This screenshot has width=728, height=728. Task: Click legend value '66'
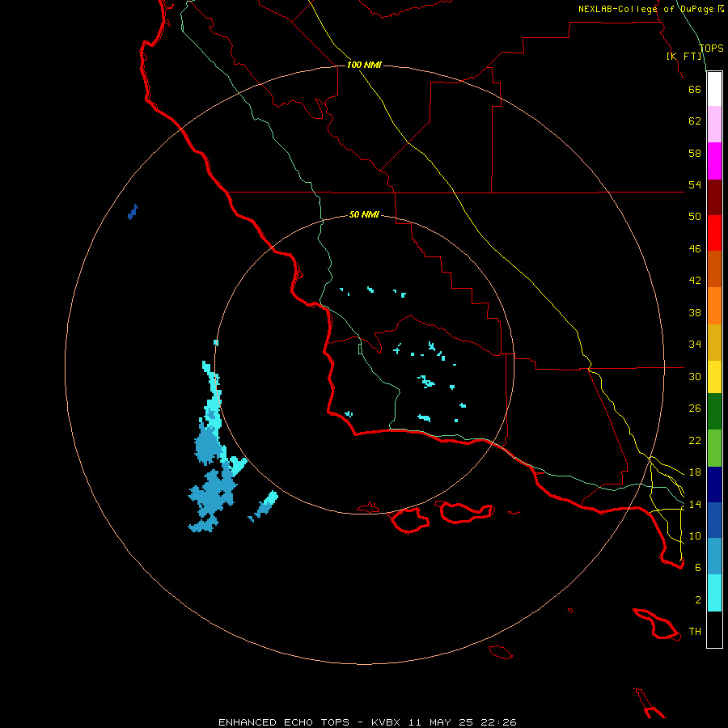pos(695,89)
